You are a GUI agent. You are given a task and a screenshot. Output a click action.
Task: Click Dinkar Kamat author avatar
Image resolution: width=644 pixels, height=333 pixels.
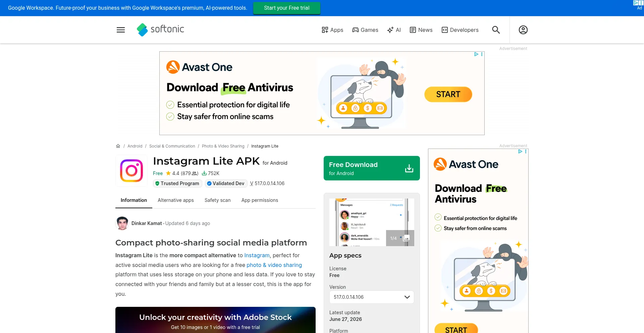122,223
